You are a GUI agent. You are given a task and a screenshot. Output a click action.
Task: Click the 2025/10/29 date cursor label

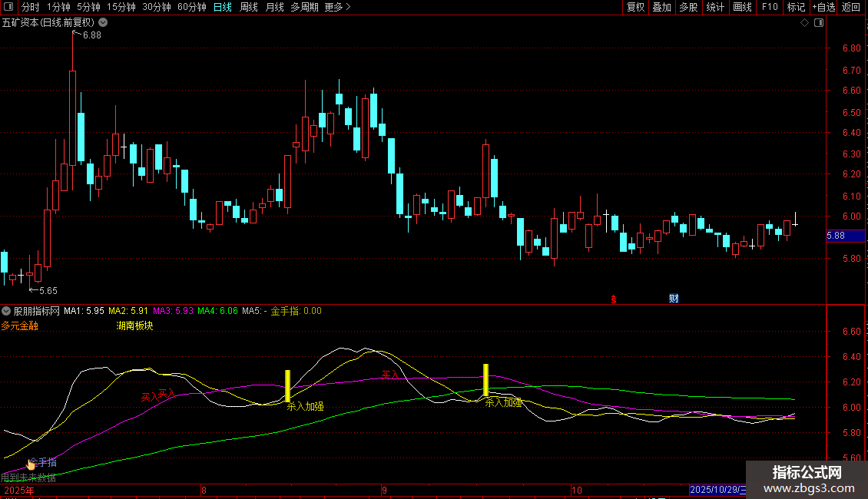coord(717,490)
